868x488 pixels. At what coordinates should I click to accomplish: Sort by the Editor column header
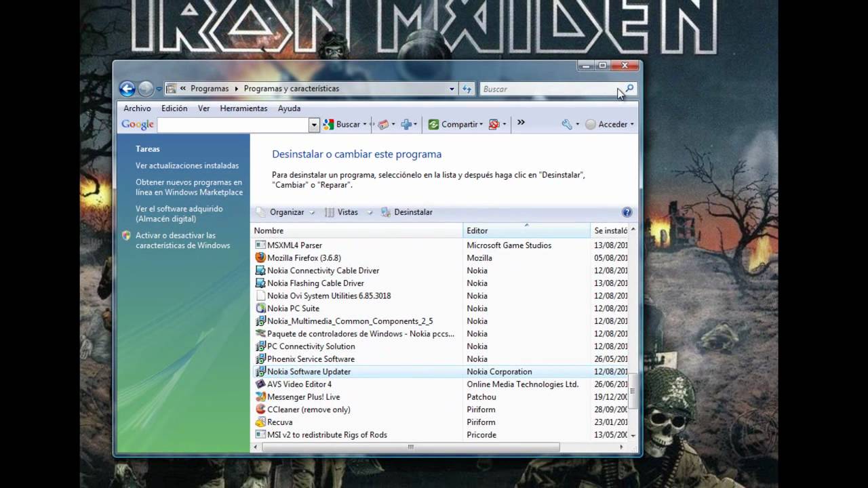527,230
